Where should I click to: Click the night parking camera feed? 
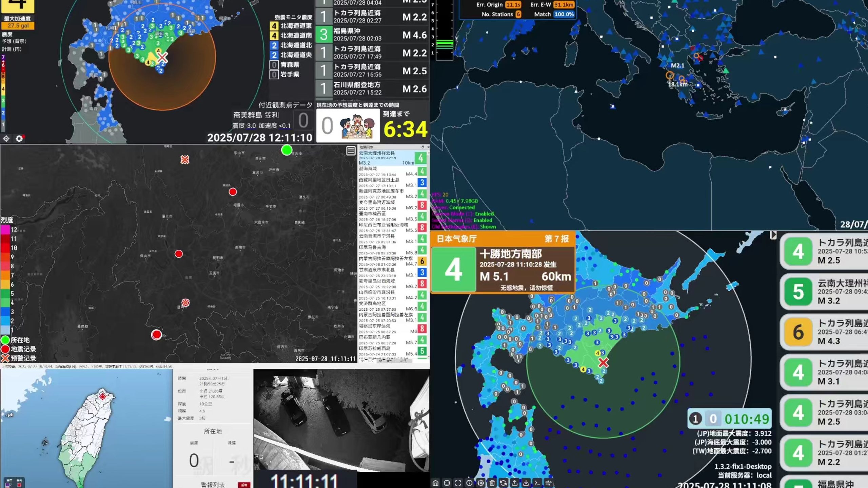341,420
